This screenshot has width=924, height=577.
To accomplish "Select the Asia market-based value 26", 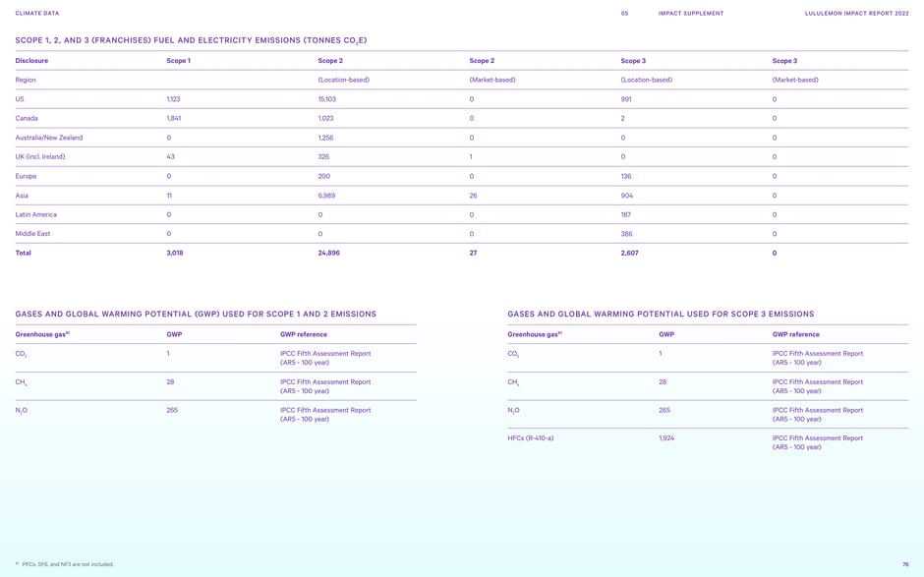I will (x=473, y=196).
